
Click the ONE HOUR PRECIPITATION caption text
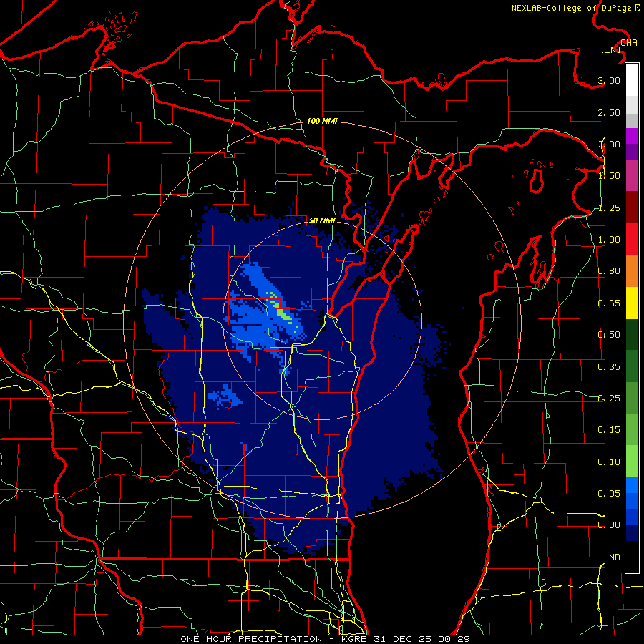click(251, 639)
